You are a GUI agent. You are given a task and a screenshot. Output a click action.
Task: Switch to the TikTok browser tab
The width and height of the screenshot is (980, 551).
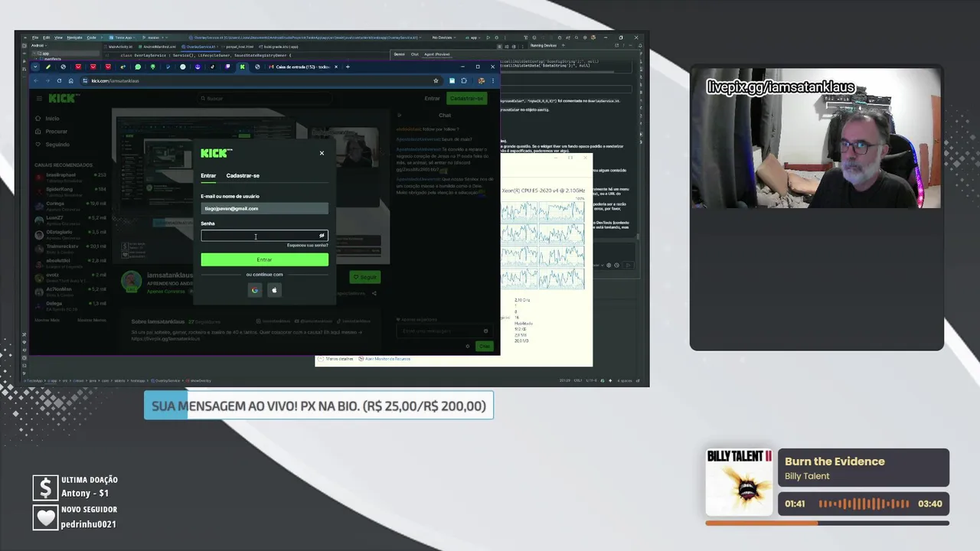tap(212, 67)
